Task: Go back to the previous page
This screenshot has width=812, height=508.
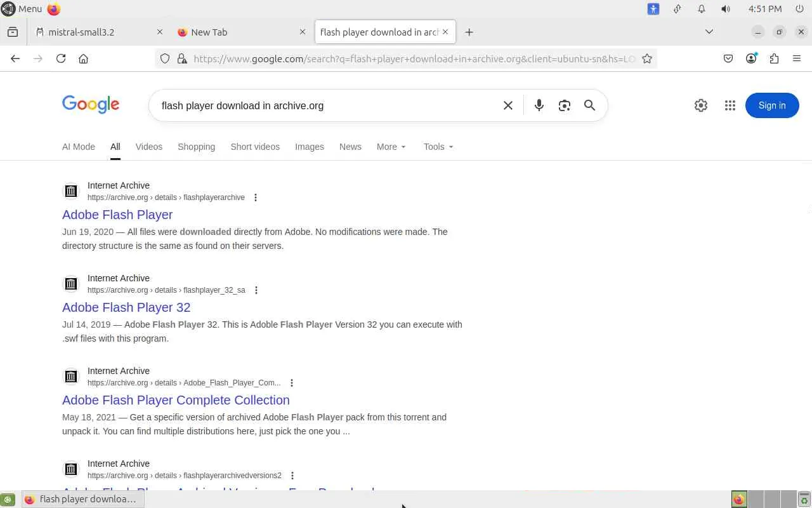Action: point(15,58)
